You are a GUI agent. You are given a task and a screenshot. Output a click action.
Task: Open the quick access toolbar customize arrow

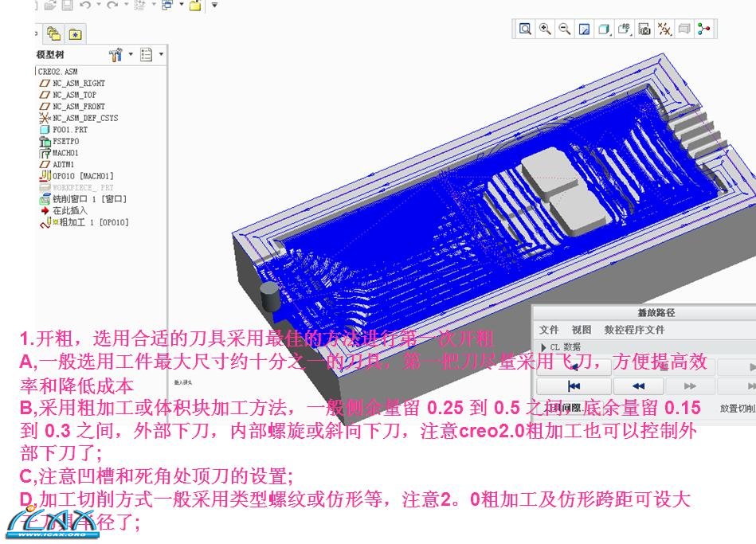pos(214,5)
